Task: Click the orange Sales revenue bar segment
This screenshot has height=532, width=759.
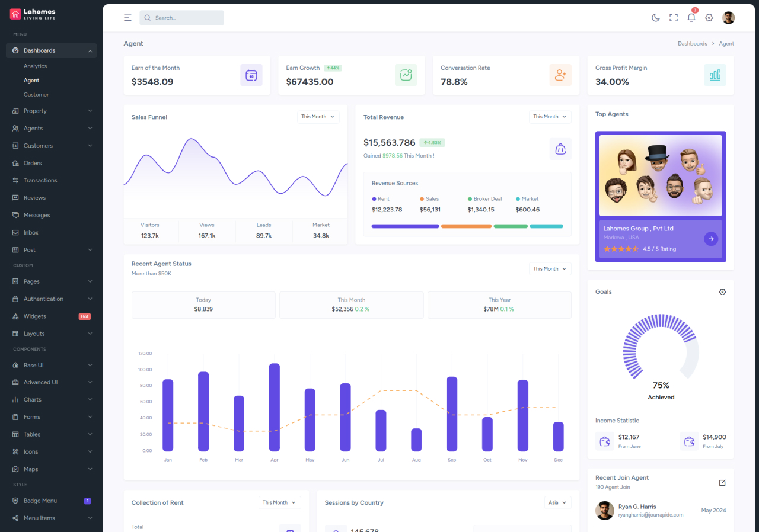Action: pos(466,226)
